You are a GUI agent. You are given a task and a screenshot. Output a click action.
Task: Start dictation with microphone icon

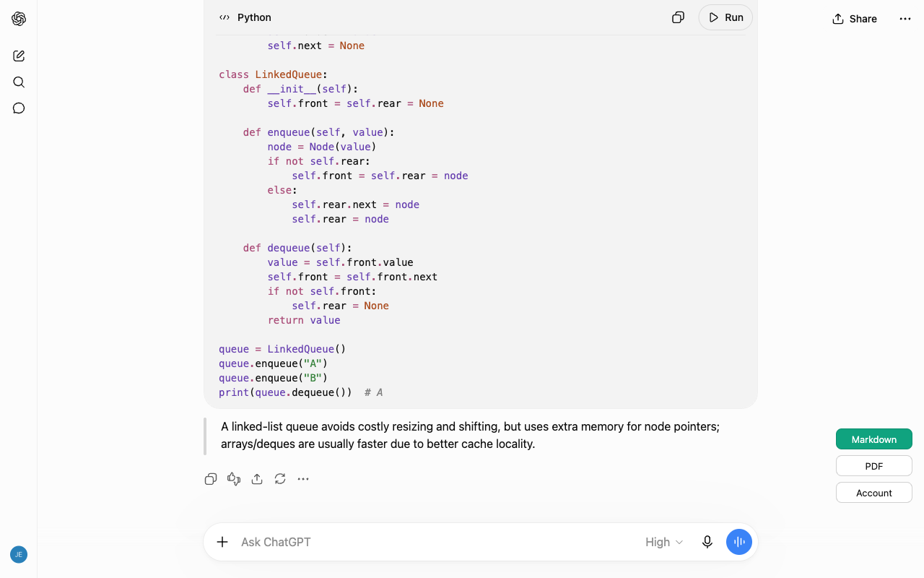point(707,542)
